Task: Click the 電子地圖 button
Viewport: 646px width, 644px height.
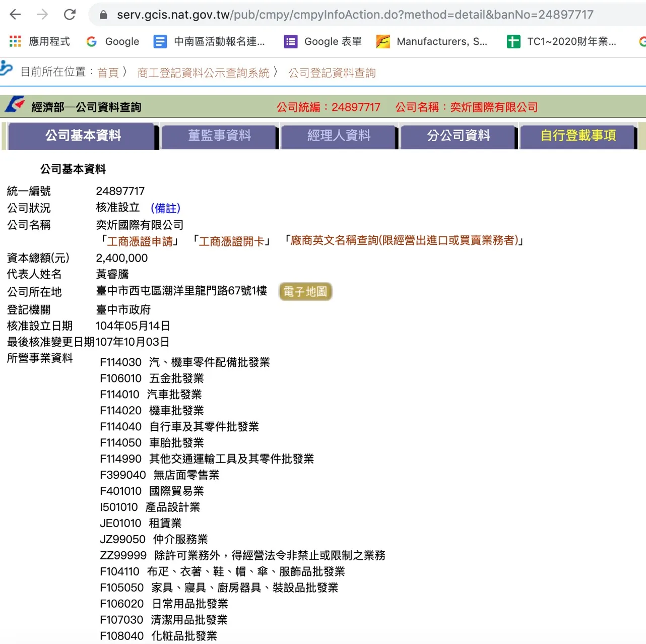Action: click(305, 291)
